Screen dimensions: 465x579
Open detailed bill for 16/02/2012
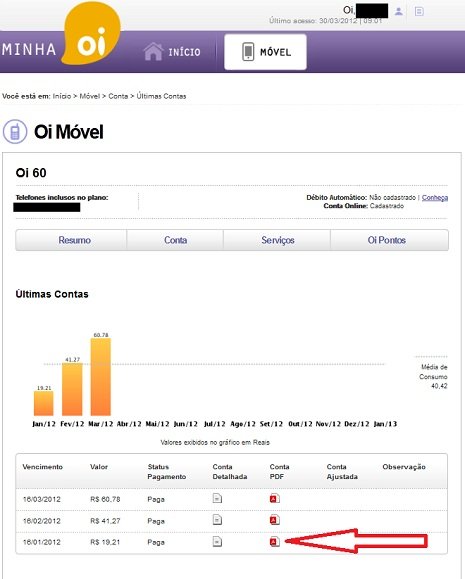(x=217, y=520)
